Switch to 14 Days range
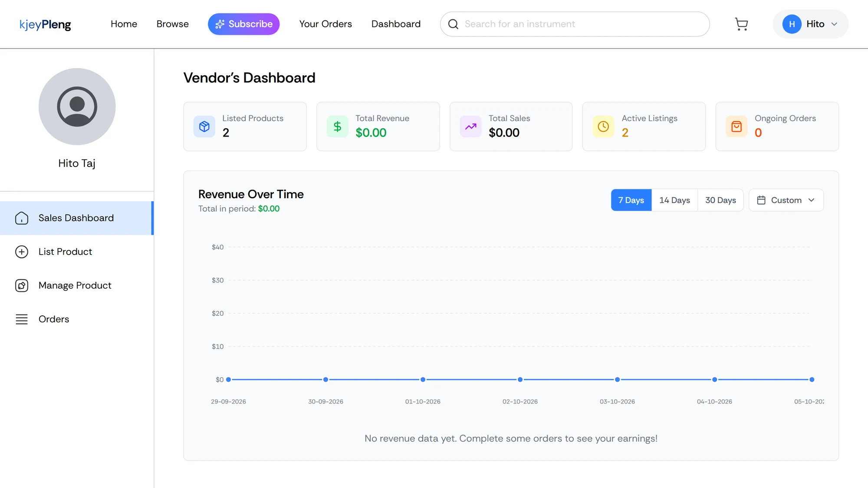Image resolution: width=868 pixels, height=488 pixels. click(674, 200)
